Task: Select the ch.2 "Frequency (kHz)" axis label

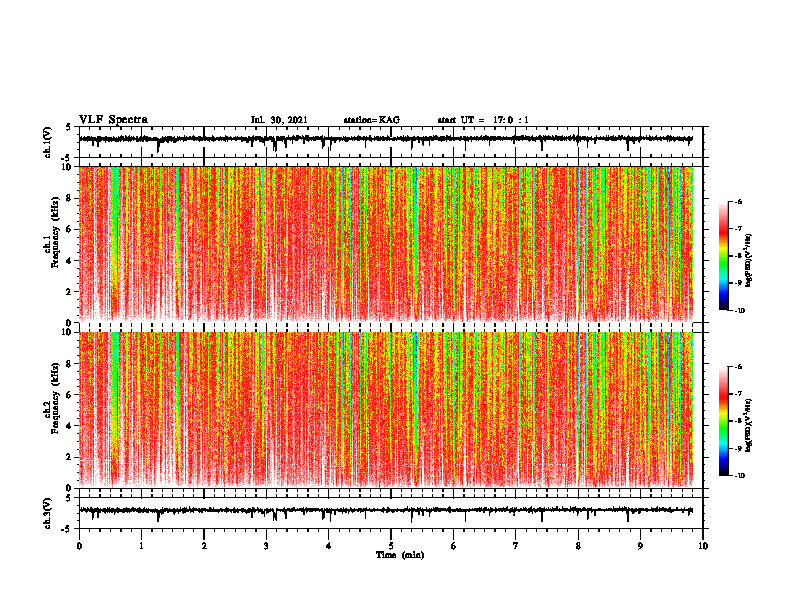Action: [x=55, y=399]
